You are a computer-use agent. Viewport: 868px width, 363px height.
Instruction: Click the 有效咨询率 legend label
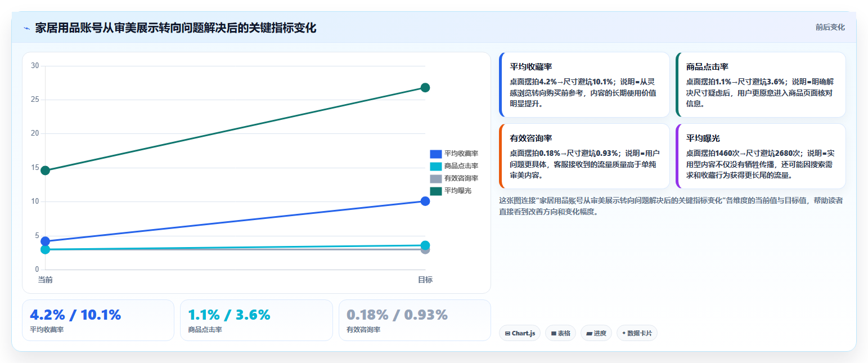pos(461,178)
